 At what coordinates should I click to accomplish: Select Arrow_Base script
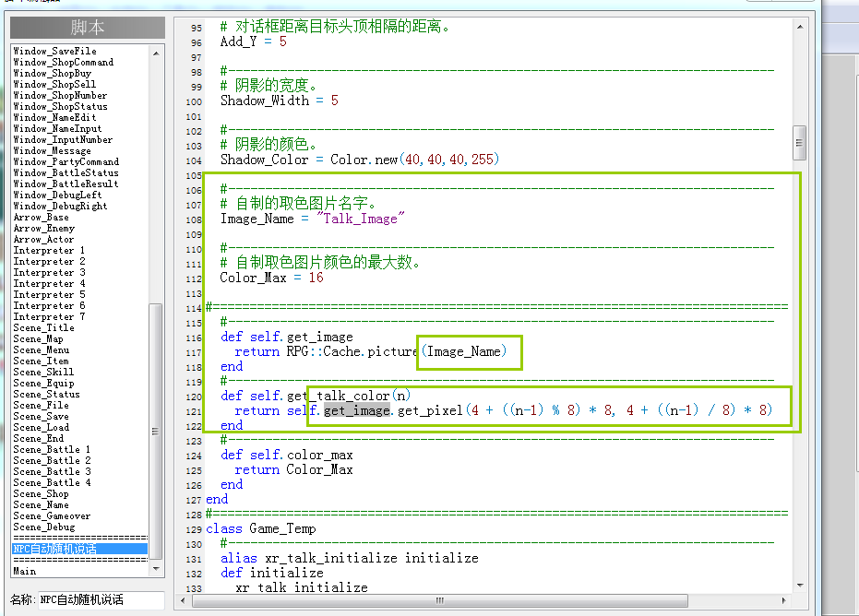click(42, 217)
